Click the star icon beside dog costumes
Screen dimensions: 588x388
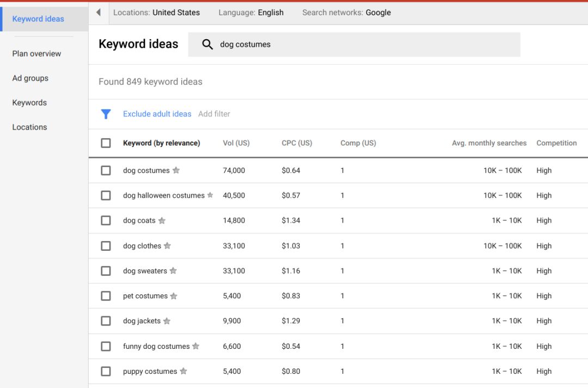pyautogui.click(x=176, y=170)
